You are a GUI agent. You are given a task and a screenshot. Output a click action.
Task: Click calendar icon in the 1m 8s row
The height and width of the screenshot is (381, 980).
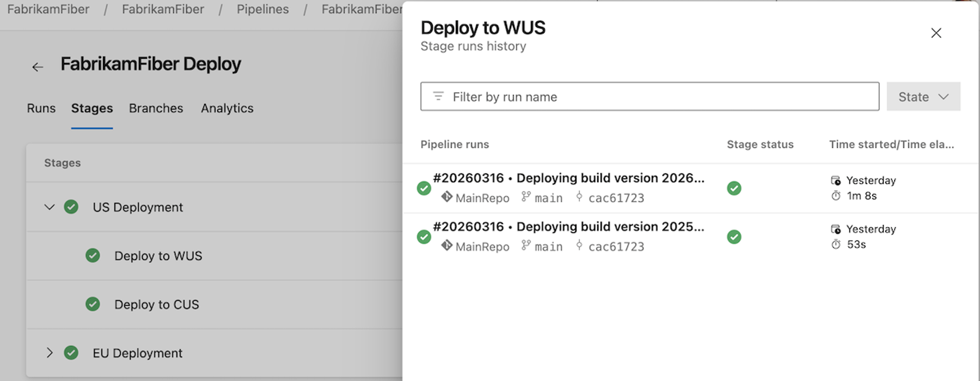point(836,180)
